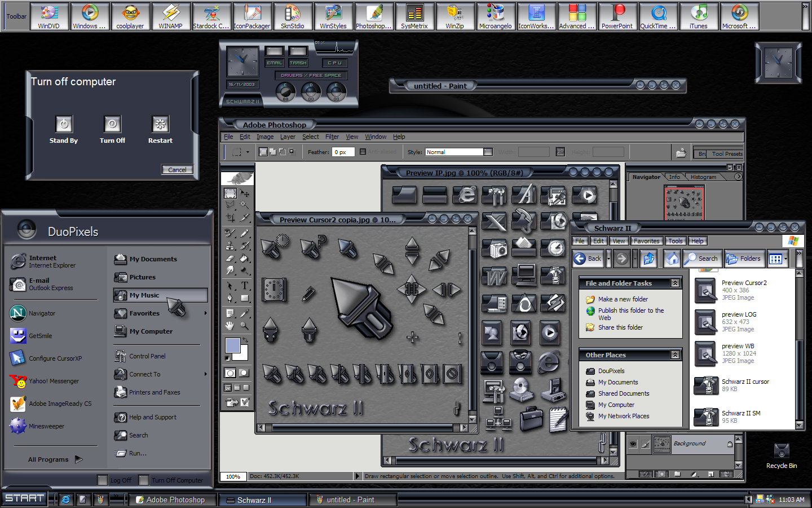Screen dimensions: 812x508
Task: Click the Home icon in Explorer toolbar
Action: point(672,259)
